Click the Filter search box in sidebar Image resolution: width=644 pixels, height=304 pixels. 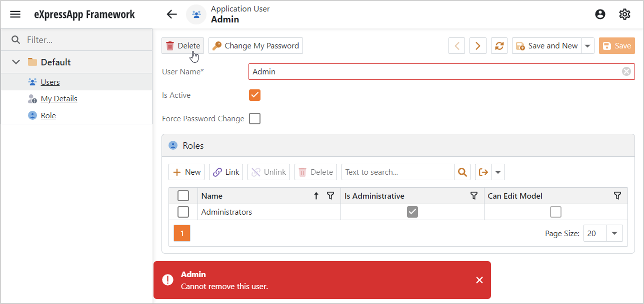[x=76, y=39]
